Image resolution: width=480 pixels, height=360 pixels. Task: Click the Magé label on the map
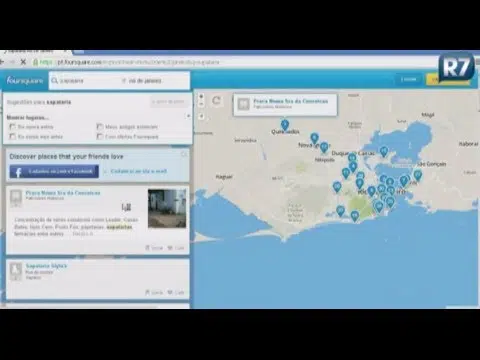428,115
